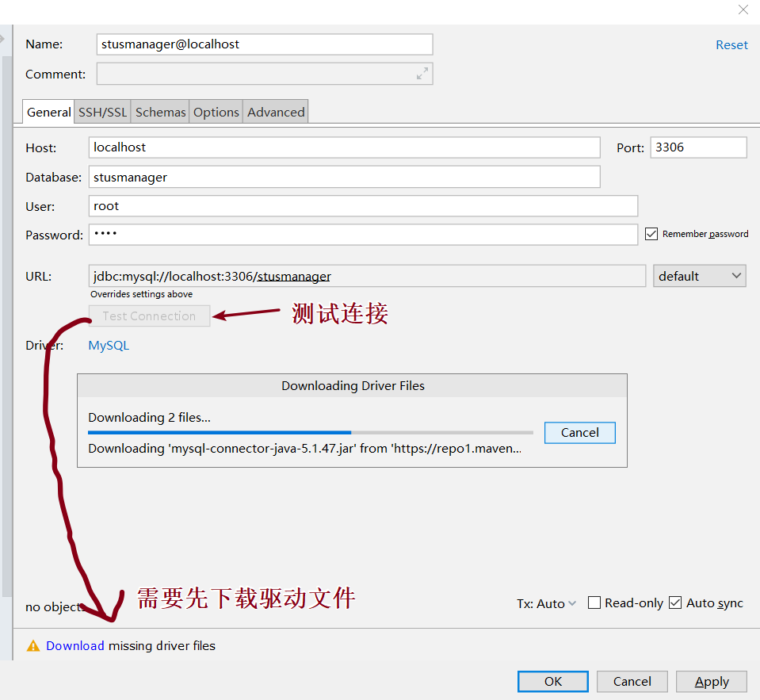
Task: Click the expand icon in Comment field
Action: [x=422, y=74]
